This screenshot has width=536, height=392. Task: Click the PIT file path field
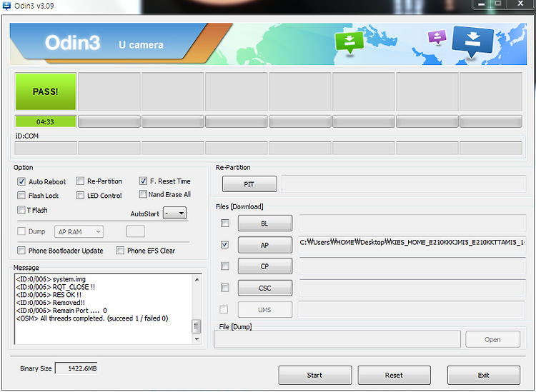point(403,184)
